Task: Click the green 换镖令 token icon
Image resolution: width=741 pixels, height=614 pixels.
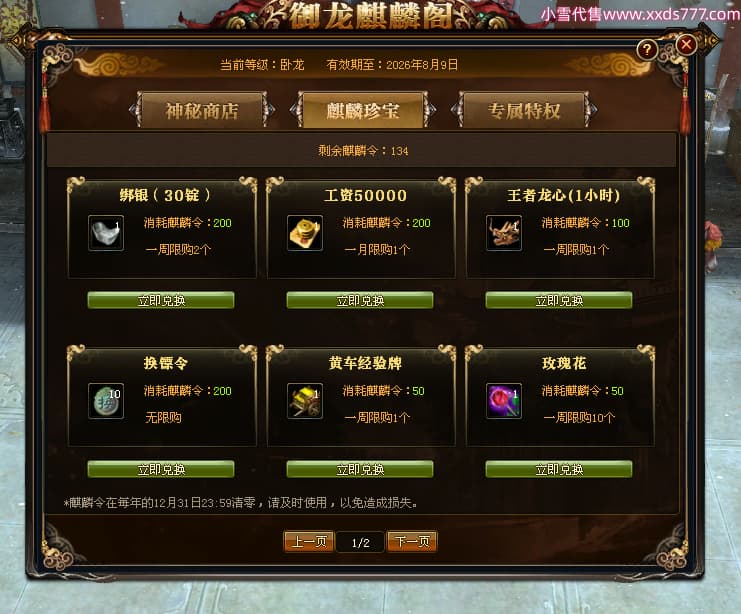Action: click(106, 401)
